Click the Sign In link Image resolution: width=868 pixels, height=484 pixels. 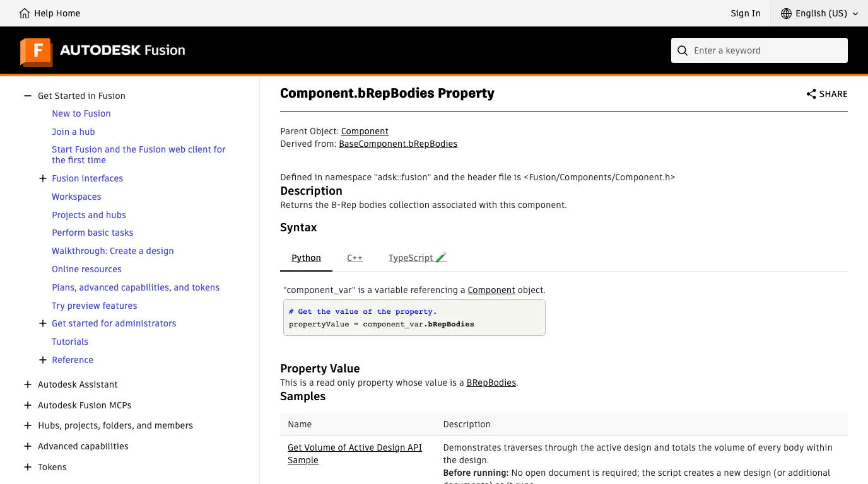tap(746, 13)
